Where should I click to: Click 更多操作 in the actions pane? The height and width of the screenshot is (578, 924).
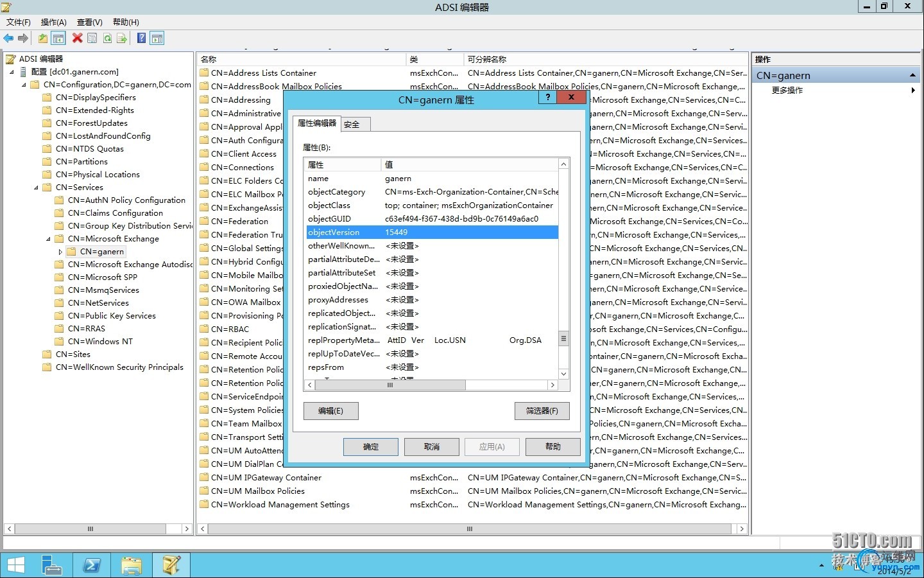point(787,91)
